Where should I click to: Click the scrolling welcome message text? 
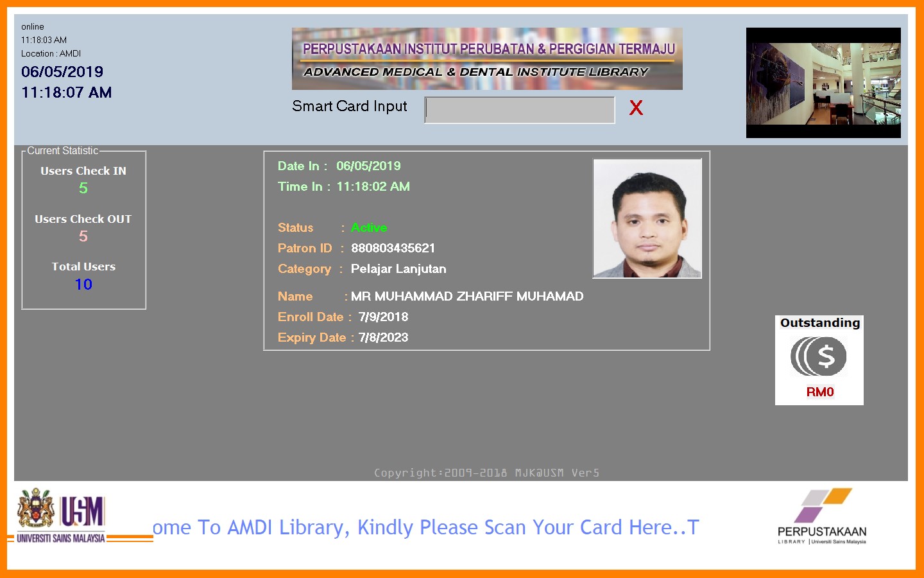click(x=425, y=527)
